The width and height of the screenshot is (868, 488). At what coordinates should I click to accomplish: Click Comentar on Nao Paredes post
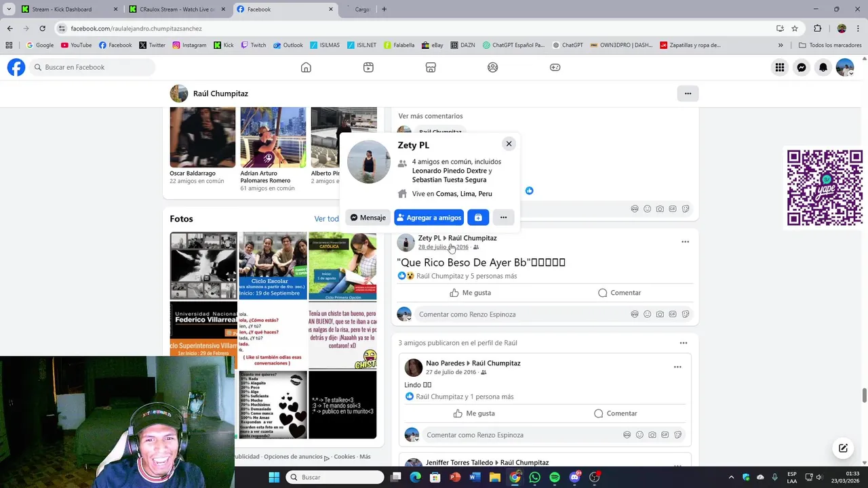[x=615, y=413]
